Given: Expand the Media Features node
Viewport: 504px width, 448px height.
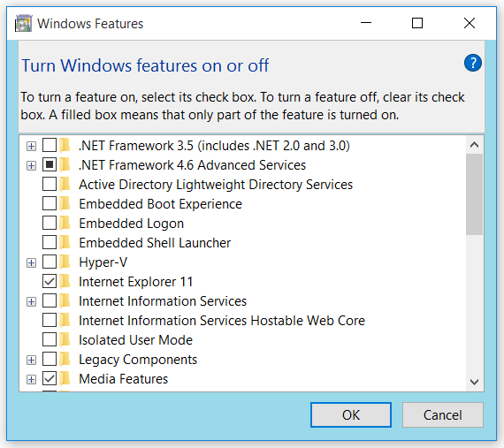Looking at the screenshot, I should point(31,380).
